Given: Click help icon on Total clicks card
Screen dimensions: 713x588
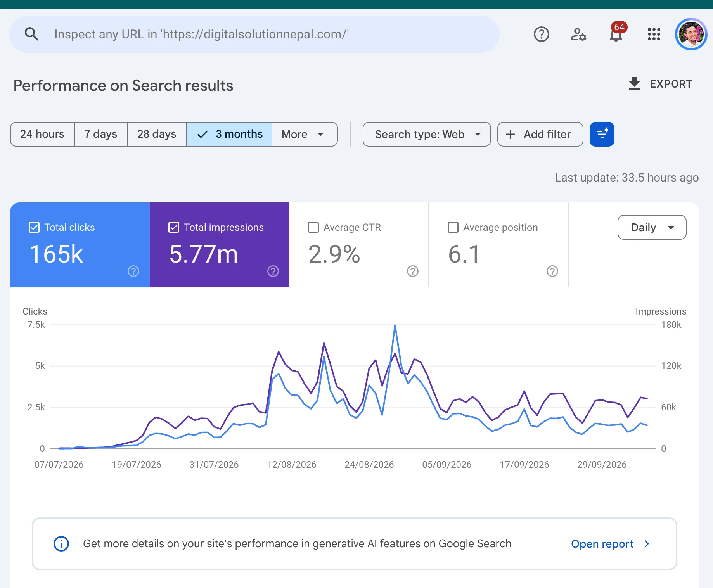Looking at the screenshot, I should click(133, 271).
